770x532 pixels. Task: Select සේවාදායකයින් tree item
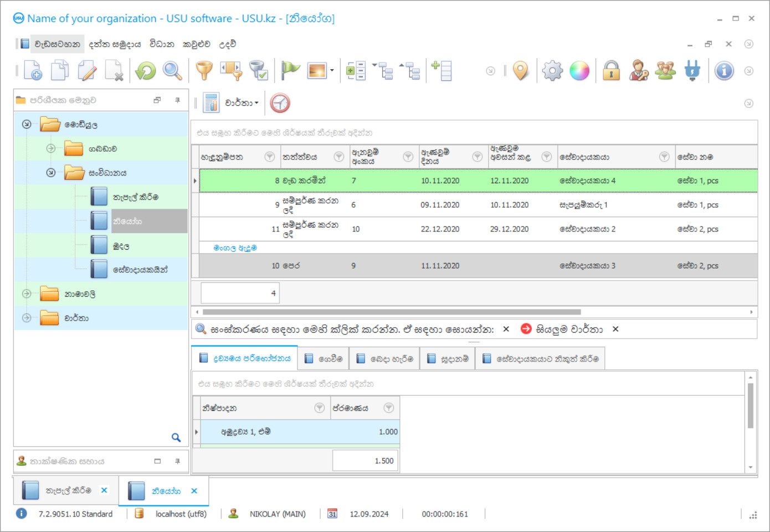[140, 270]
